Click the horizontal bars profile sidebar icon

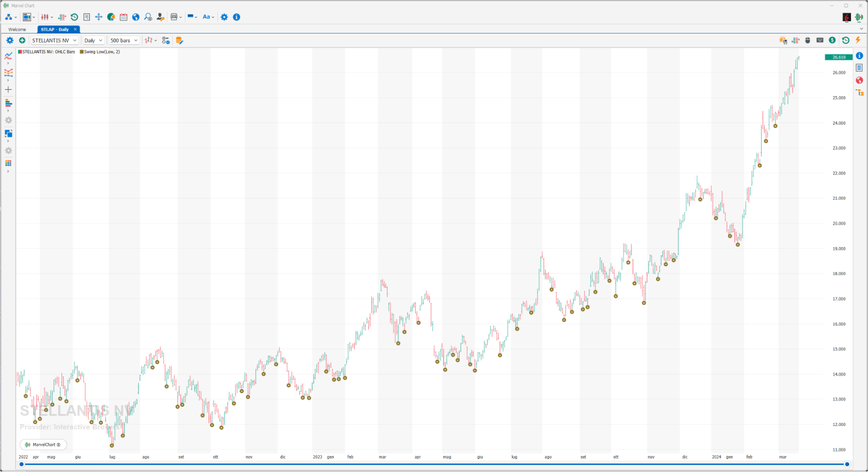[8, 103]
